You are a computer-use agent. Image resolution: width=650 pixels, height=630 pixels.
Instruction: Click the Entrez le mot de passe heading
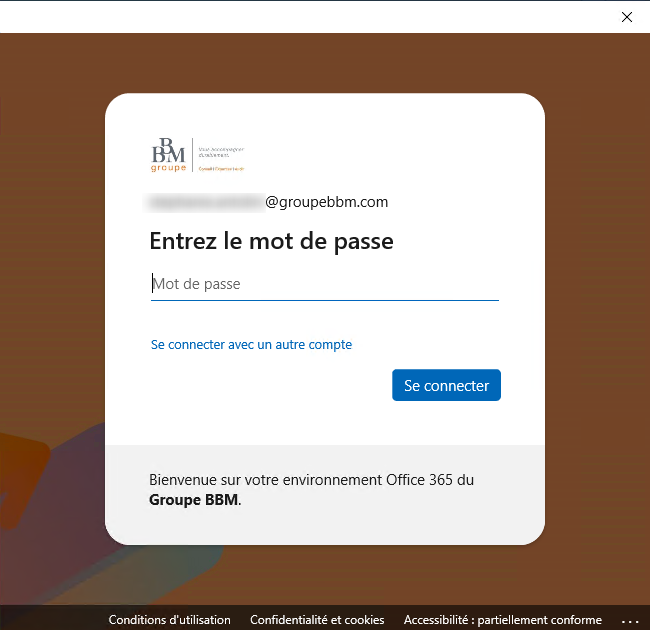click(271, 241)
